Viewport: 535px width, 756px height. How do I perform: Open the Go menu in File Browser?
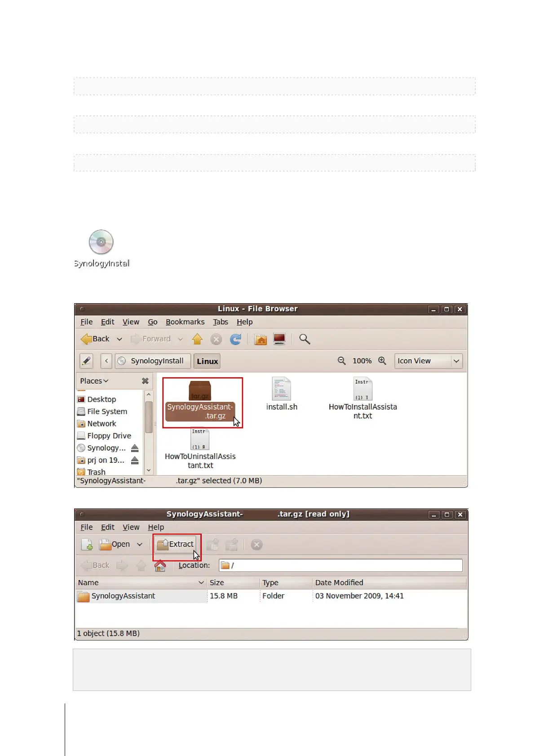click(x=153, y=322)
